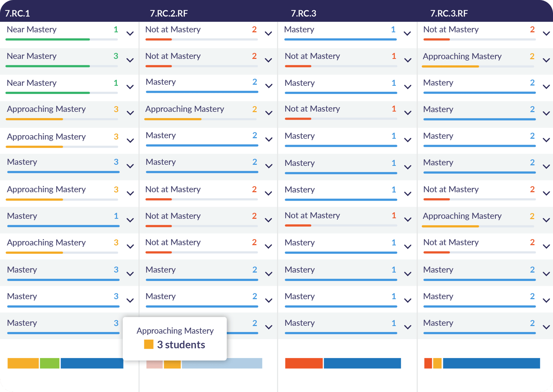Click the 7.RC.3.RF standard header

(x=449, y=13)
